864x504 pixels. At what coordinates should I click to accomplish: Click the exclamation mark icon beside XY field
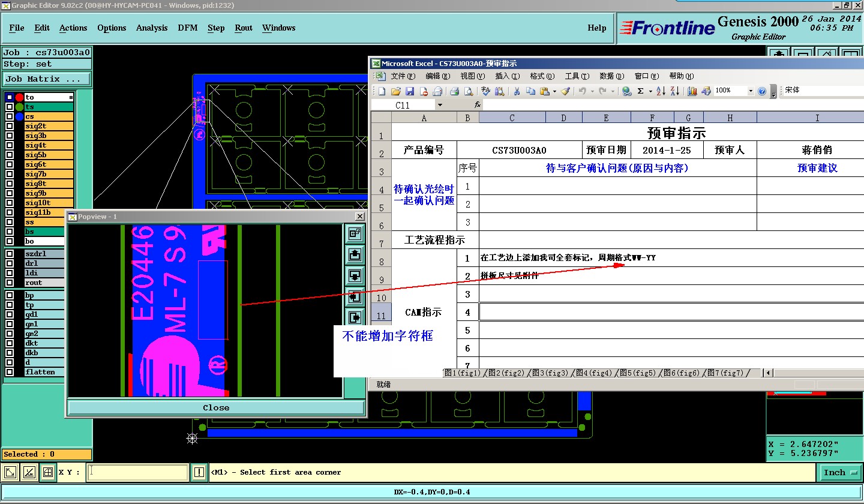[x=199, y=473]
